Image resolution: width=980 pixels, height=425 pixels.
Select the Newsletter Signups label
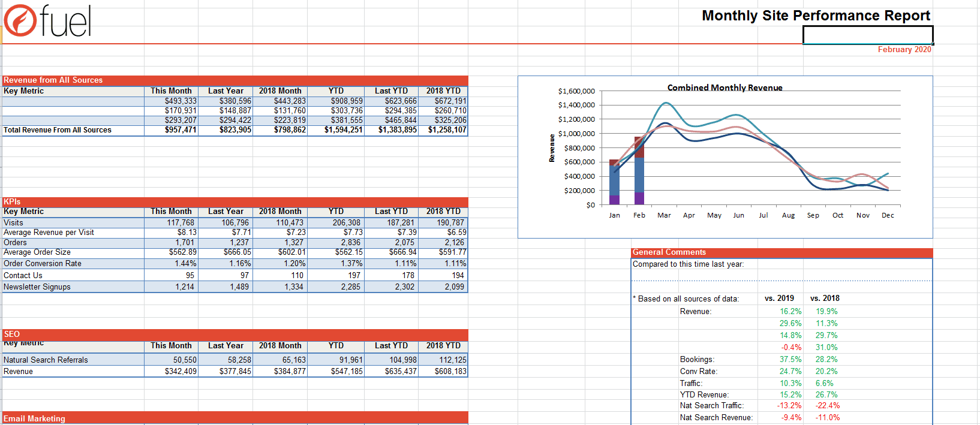[x=37, y=287]
